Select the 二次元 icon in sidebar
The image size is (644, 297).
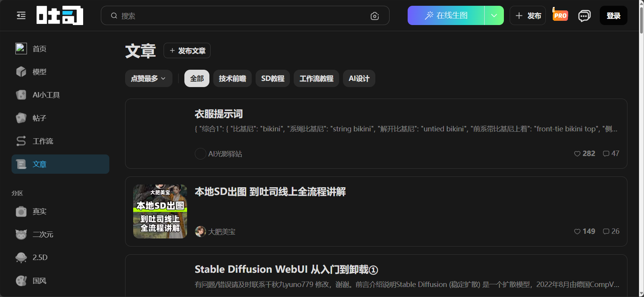click(x=21, y=234)
